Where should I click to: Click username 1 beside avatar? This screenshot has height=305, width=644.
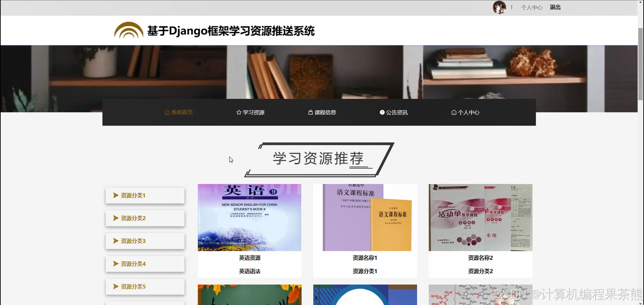tap(511, 7)
